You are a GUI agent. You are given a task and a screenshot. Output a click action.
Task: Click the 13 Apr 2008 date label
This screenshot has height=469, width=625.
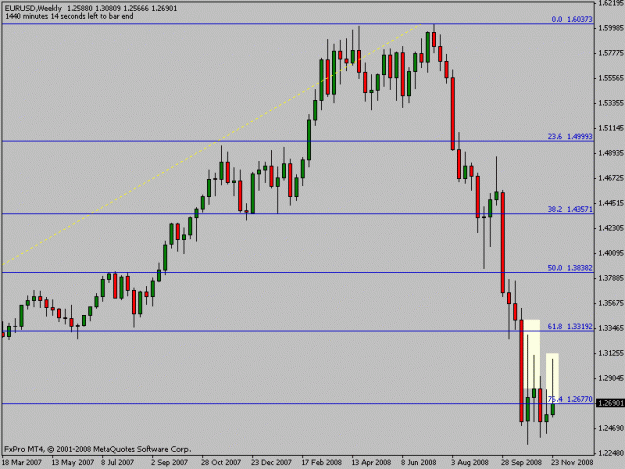click(371, 463)
